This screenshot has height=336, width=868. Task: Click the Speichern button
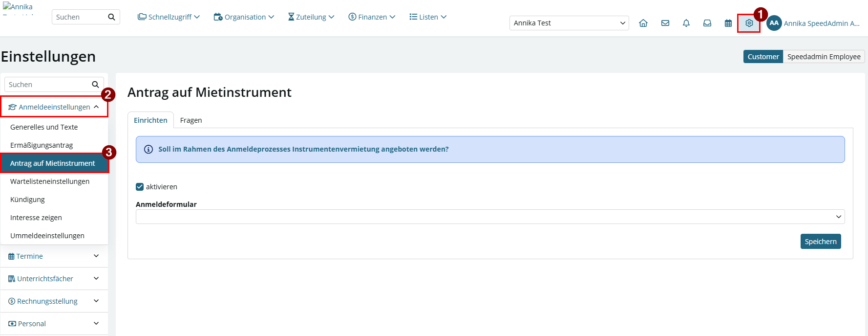click(821, 242)
